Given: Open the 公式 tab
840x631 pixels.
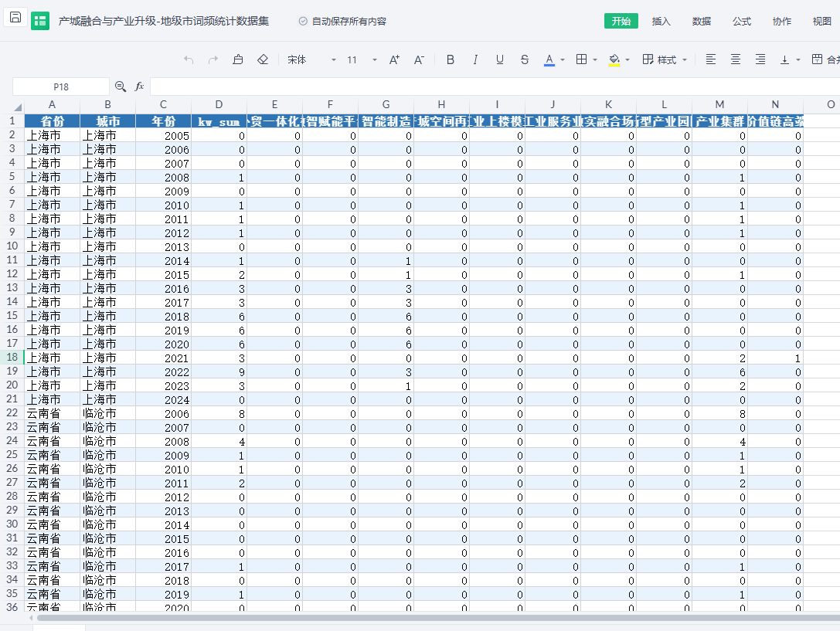Looking at the screenshot, I should [x=741, y=21].
